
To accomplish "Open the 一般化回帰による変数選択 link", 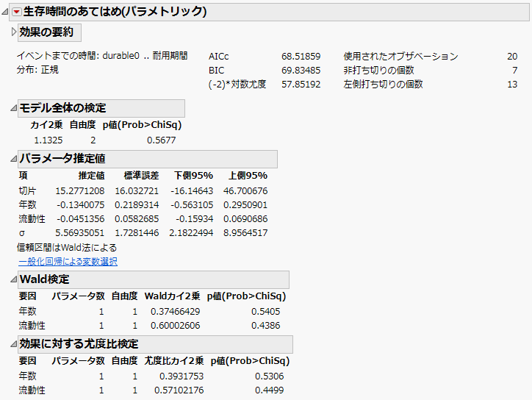I will (x=68, y=262).
